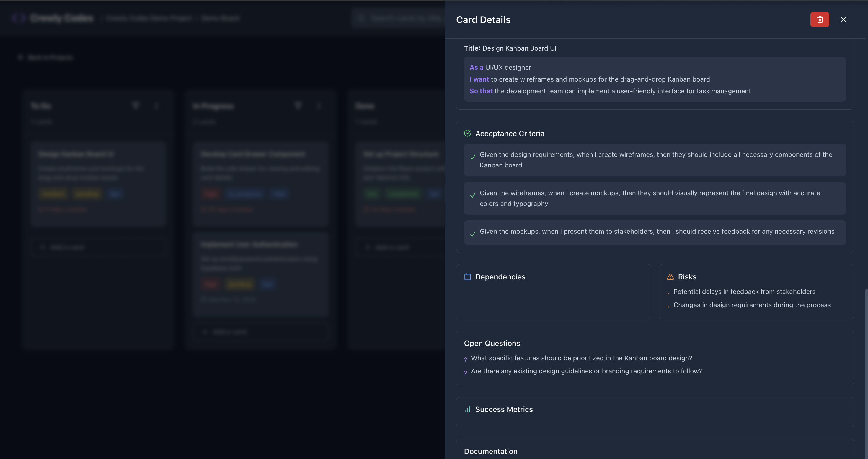Screen dimensions: 868x459
Task: Click the Documentation section heading
Action: [491, 451]
